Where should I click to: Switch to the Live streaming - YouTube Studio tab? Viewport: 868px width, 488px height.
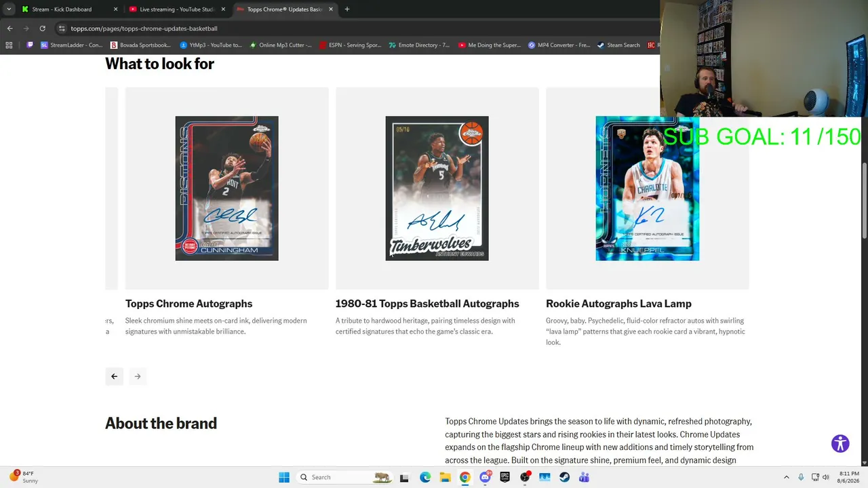coord(176,9)
